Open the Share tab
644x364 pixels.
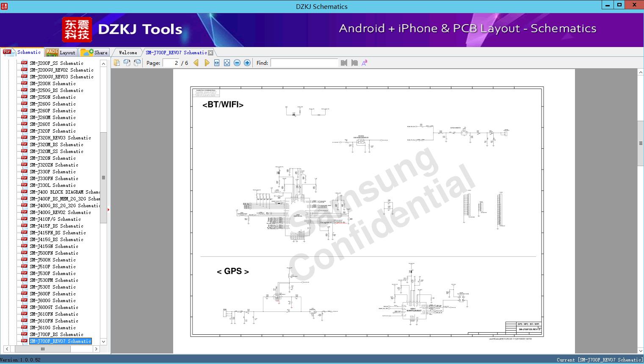coord(94,53)
